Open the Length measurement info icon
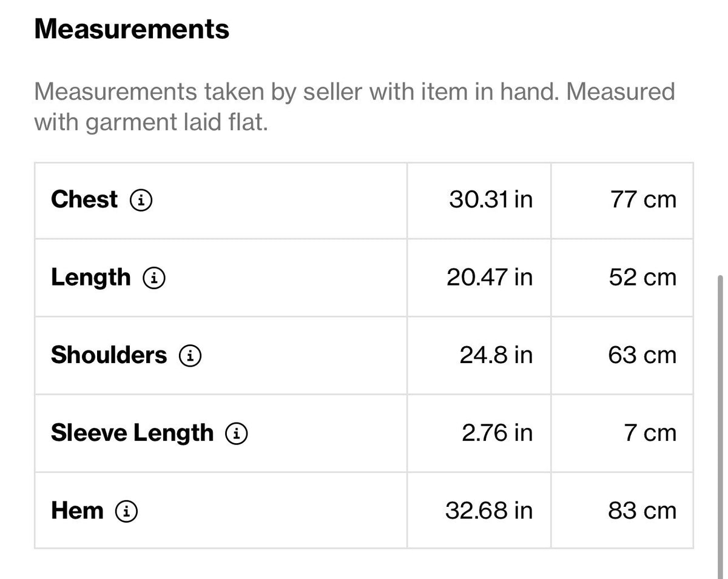Screen dimensions: 728x579 154,278
